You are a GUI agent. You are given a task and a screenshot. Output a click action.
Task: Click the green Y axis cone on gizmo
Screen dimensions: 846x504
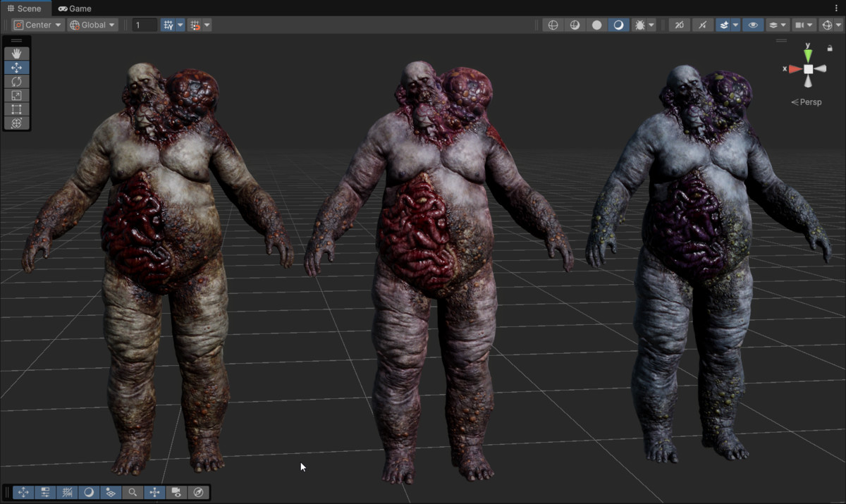808,54
